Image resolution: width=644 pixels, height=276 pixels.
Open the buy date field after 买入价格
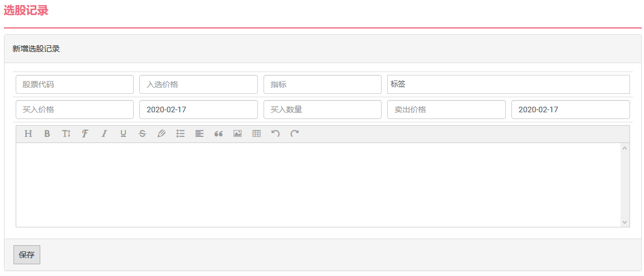[x=199, y=110]
